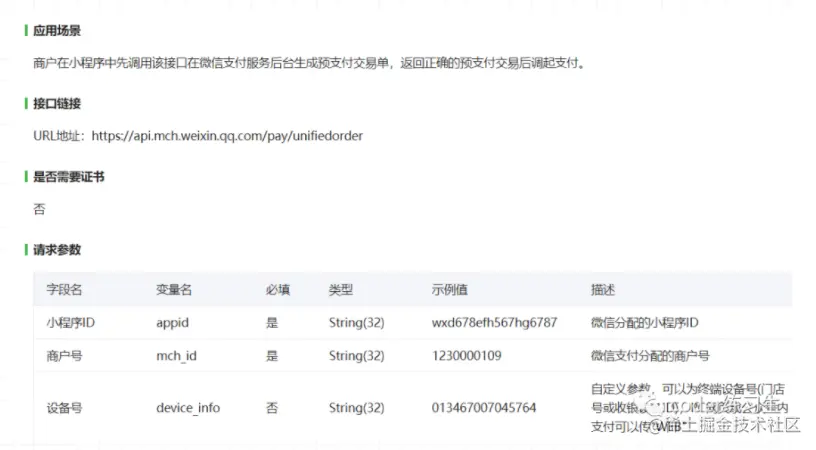Select the mch_id variable cell

tap(176, 356)
